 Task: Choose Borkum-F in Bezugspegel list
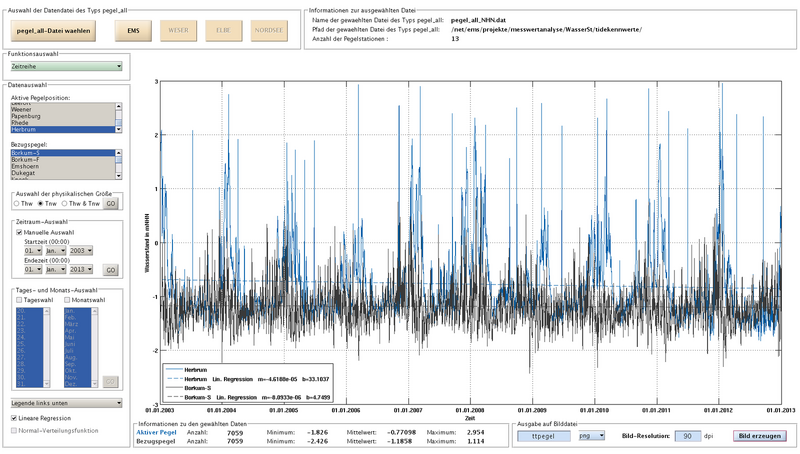tap(26, 160)
